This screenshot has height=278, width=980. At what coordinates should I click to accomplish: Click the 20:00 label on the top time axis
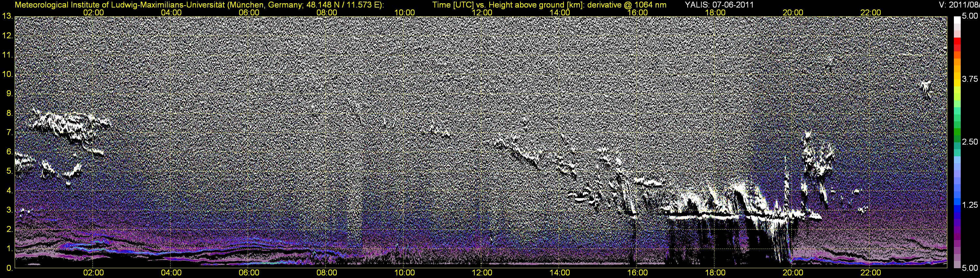click(793, 12)
